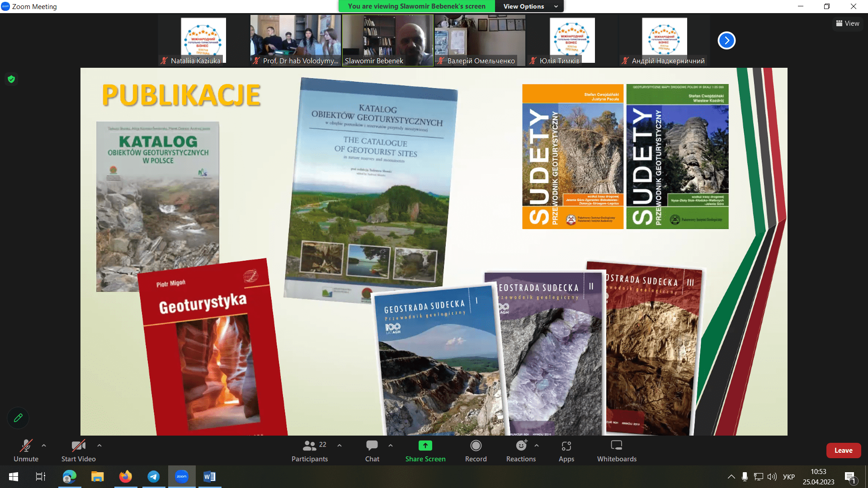
Task: Start recording with the Record icon
Action: pyautogui.click(x=476, y=446)
